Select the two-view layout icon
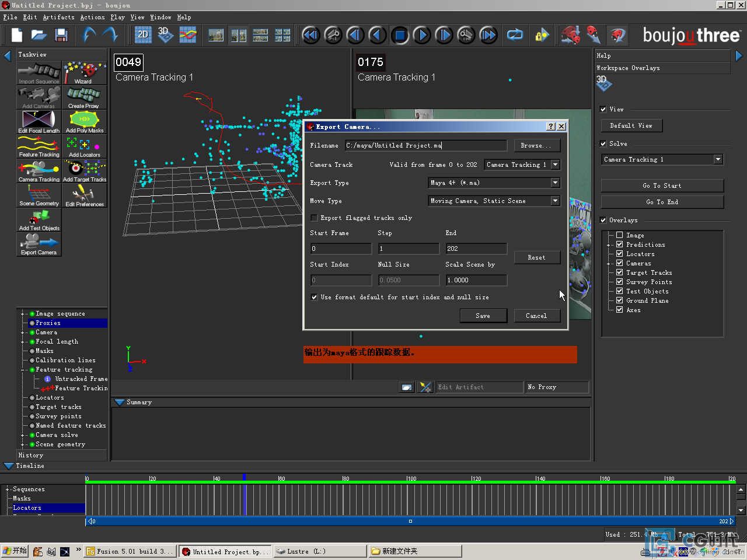The width and height of the screenshot is (747, 560). coord(238,35)
